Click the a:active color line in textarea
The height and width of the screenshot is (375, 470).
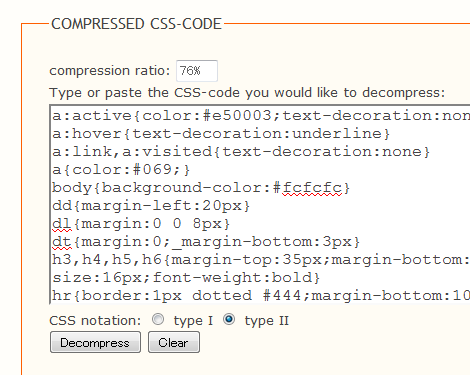pyautogui.click(x=261, y=116)
